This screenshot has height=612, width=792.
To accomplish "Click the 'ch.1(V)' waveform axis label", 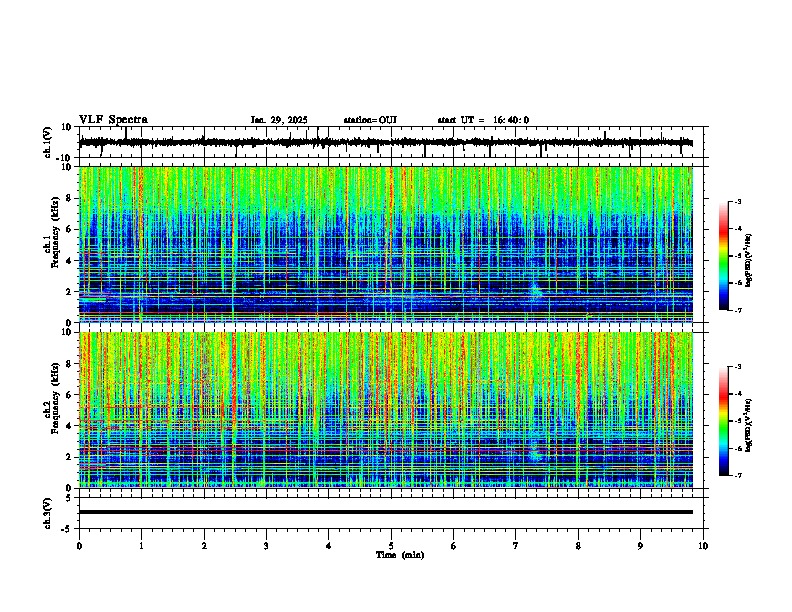I will [48, 142].
